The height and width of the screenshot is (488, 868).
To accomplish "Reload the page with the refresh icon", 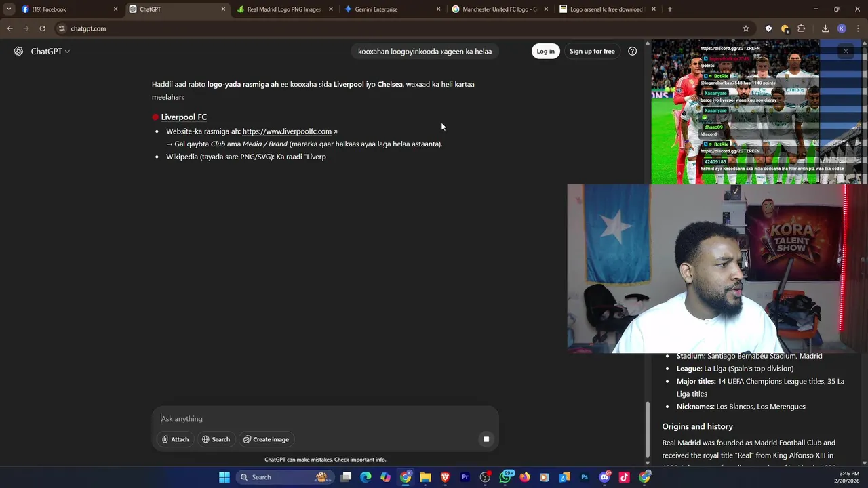I will pos(42,28).
